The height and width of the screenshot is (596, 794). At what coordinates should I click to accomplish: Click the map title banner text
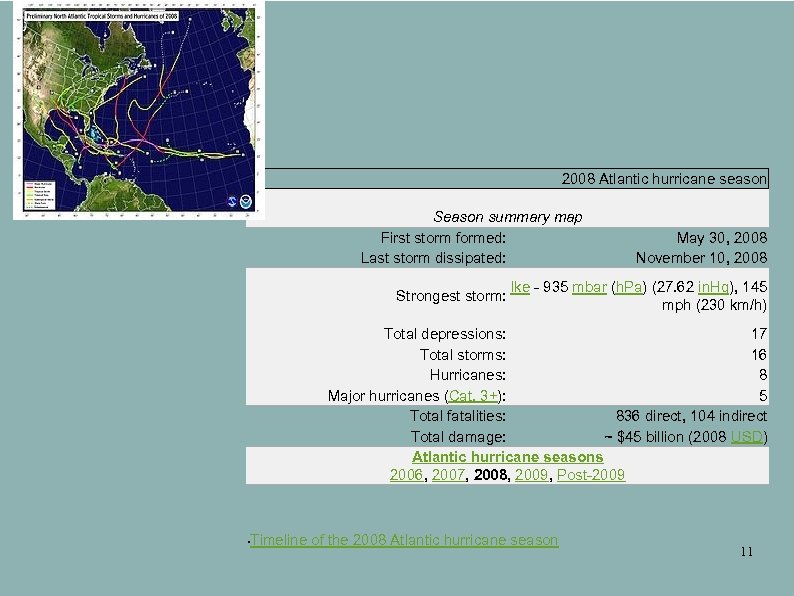pos(102,16)
